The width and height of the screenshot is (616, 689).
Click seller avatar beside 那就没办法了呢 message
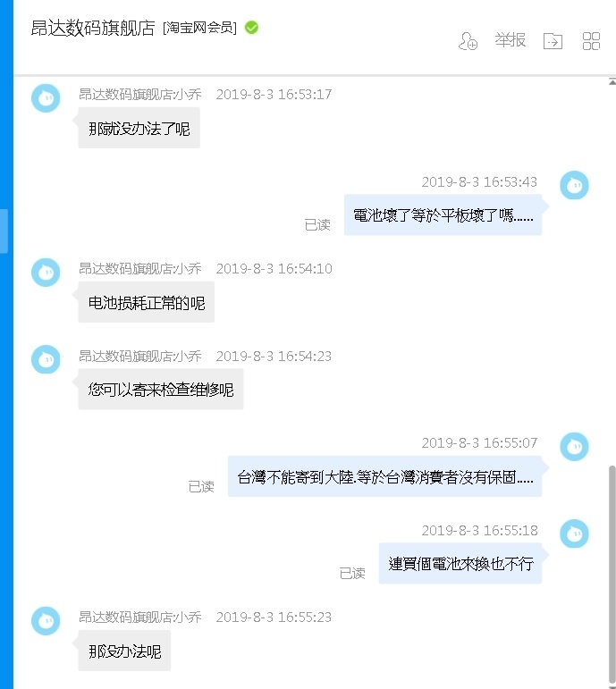tap(46, 98)
